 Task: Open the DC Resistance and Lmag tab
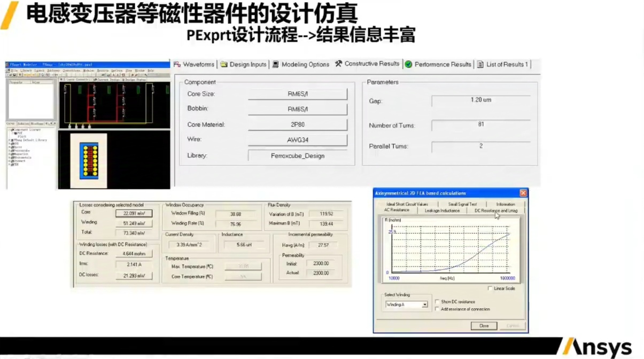coord(496,210)
